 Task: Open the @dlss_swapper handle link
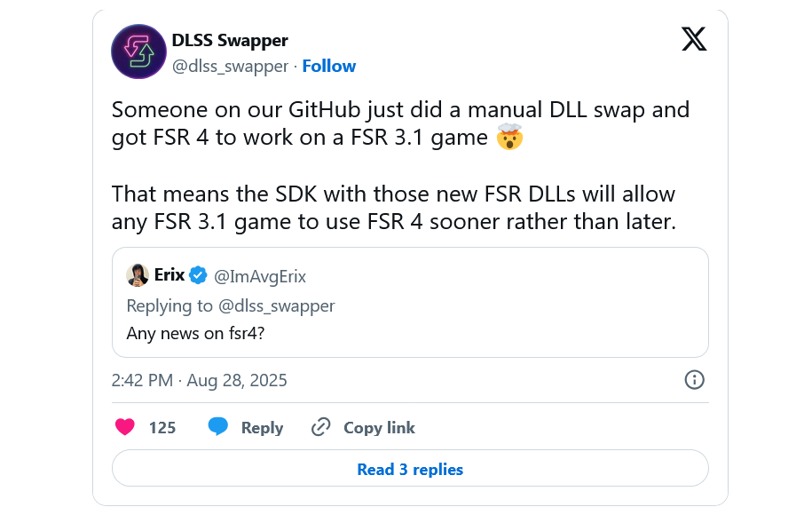(230, 67)
